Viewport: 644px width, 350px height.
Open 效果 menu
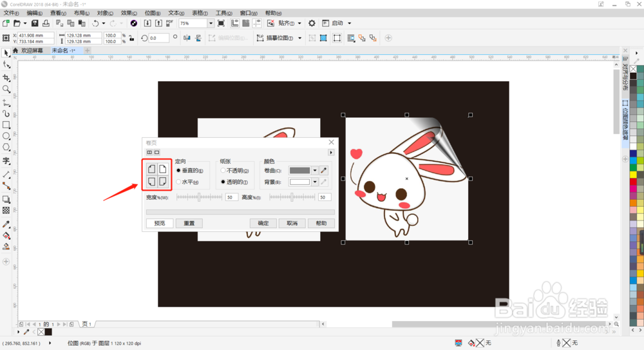click(x=129, y=13)
